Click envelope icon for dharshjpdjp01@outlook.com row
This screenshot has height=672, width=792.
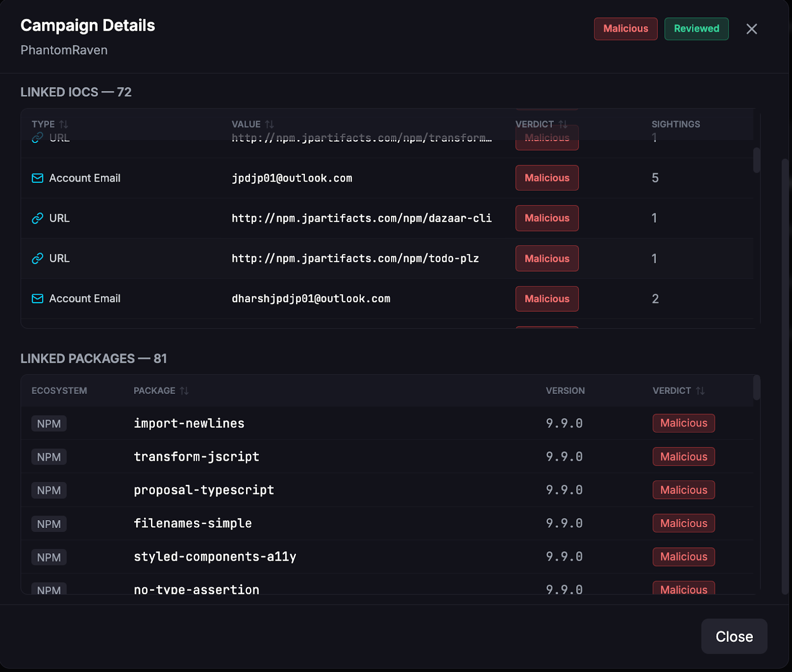click(38, 298)
